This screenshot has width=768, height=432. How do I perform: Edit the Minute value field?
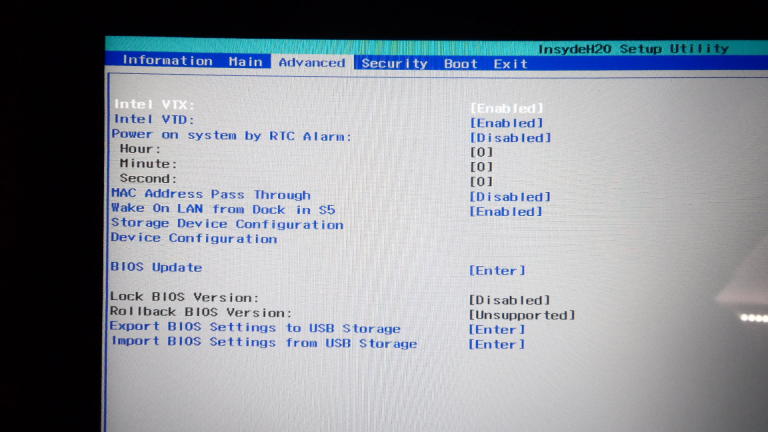click(481, 167)
